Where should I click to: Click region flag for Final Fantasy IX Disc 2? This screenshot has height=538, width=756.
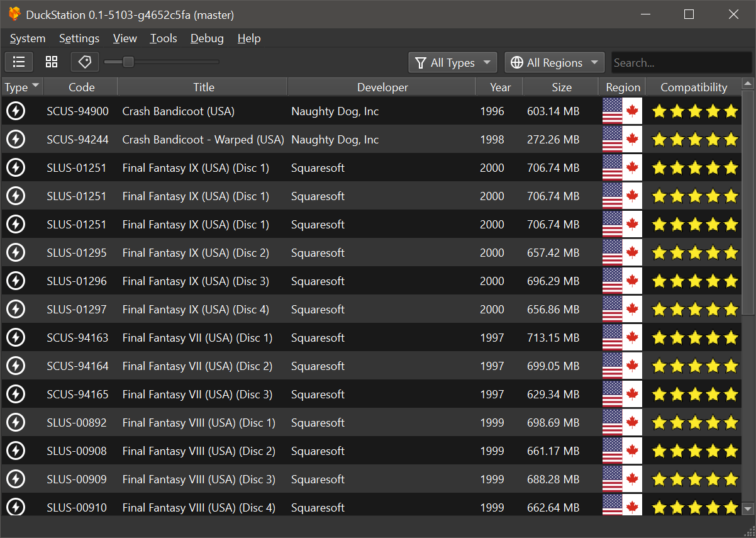click(622, 253)
